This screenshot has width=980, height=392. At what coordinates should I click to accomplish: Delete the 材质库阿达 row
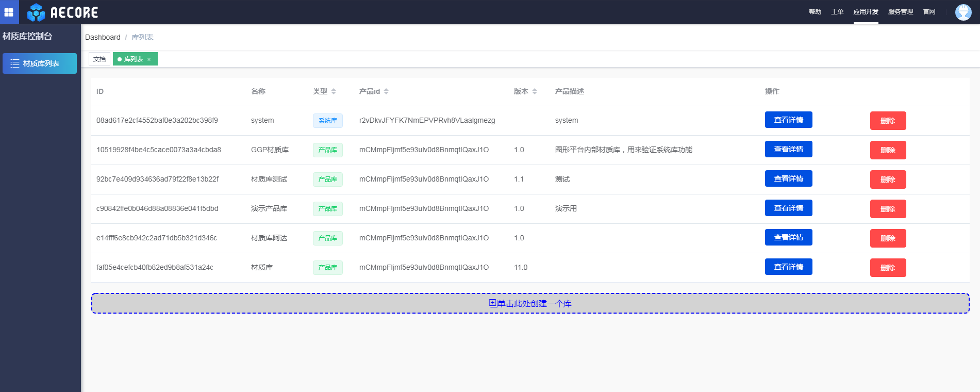(x=888, y=238)
